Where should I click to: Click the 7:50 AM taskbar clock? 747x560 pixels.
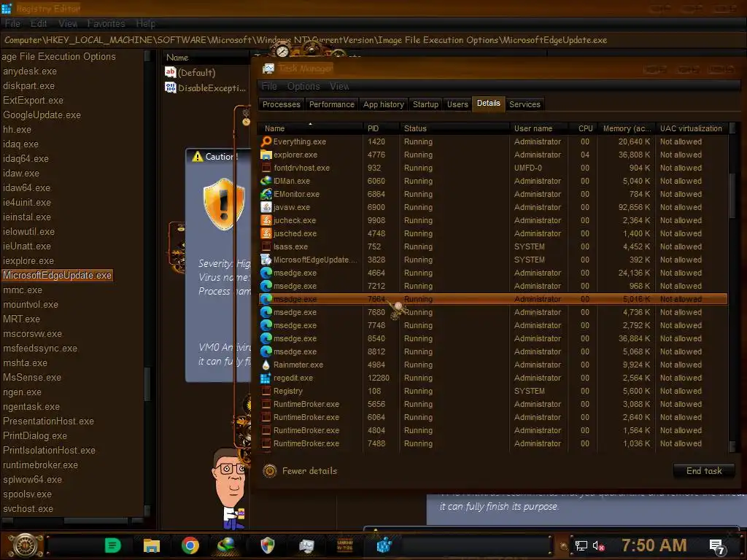pos(654,545)
